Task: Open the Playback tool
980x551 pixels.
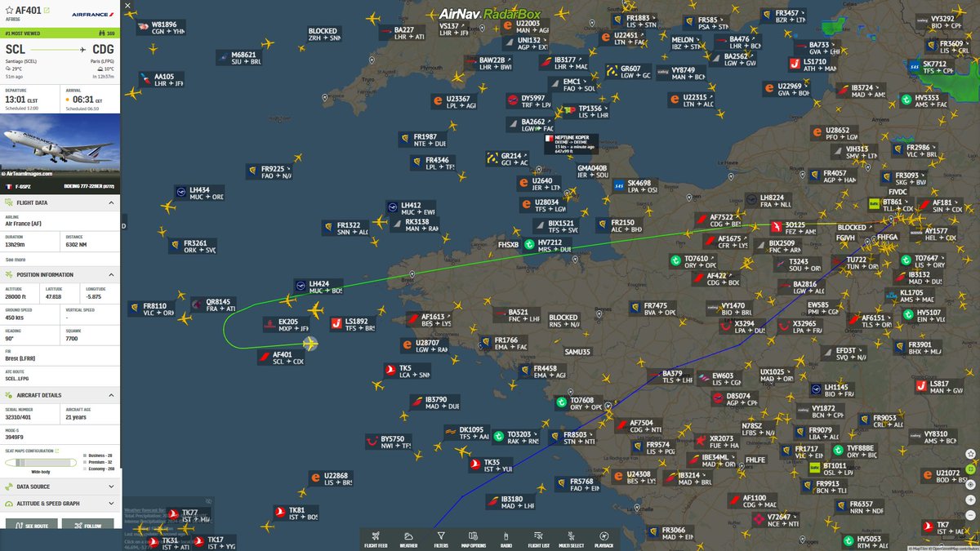Action: pyautogui.click(x=604, y=540)
